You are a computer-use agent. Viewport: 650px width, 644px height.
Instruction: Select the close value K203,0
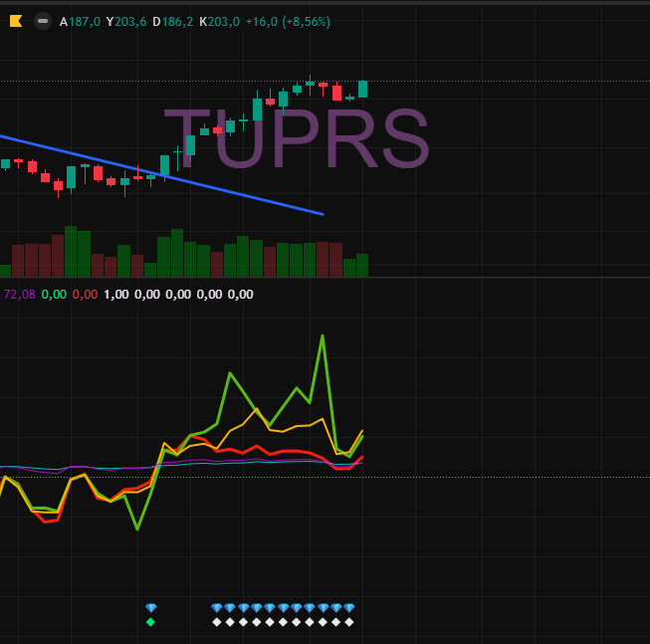(219, 22)
